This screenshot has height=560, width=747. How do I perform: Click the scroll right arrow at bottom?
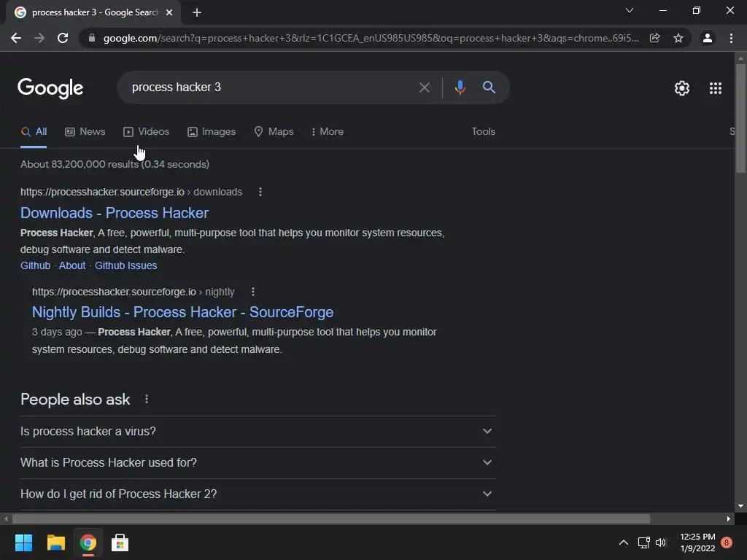point(729,518)
